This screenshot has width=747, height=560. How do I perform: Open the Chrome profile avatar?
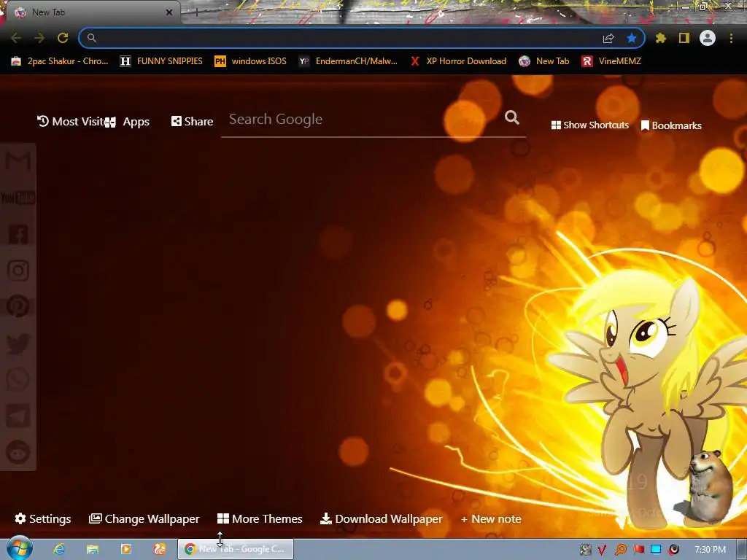[708, 38]
